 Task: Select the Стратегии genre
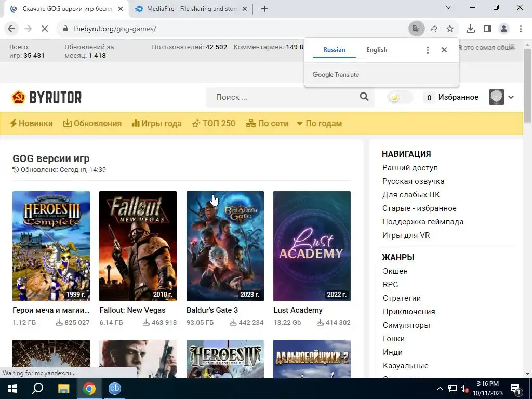click(402, 298)
